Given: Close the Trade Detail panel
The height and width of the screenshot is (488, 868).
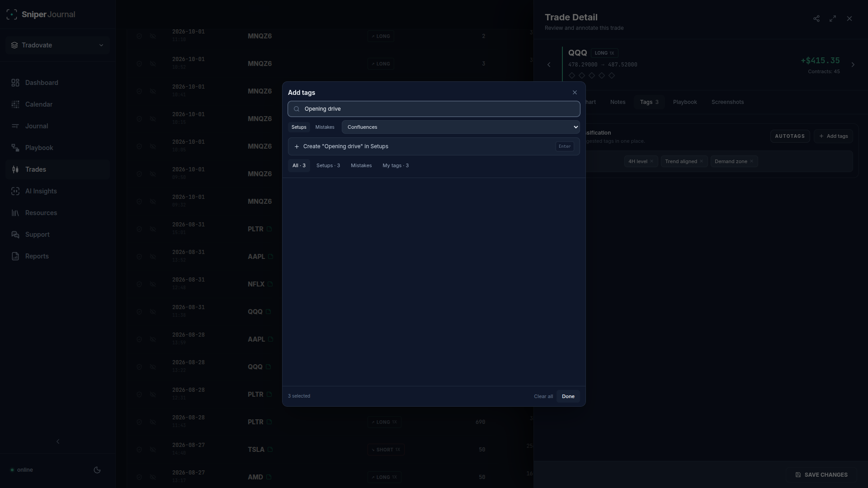Looking at the screenshot, I should (x=849, y=19).
